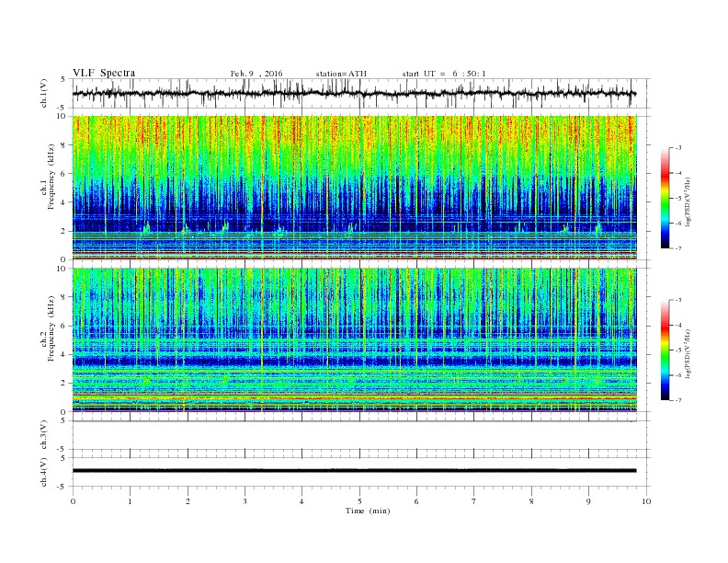Click the empty ch.3 waveform panel

361,435
